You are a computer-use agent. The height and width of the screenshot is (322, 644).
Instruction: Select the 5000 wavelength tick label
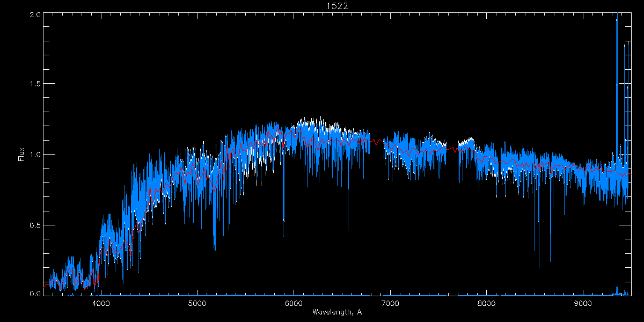point(197,302)
